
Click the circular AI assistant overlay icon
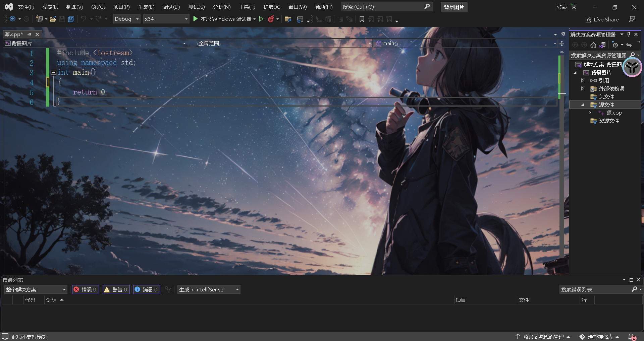[632, 67]
